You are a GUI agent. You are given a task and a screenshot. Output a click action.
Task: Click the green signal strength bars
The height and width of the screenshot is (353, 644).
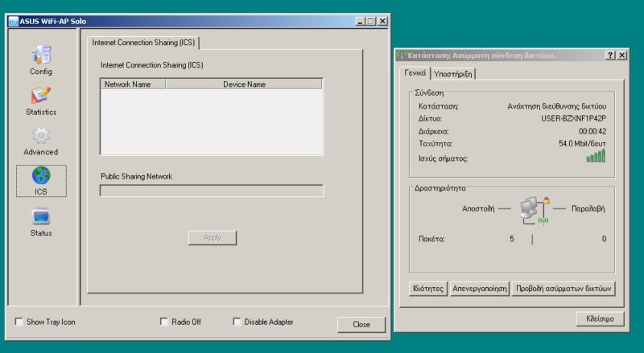tap(596, 156)
